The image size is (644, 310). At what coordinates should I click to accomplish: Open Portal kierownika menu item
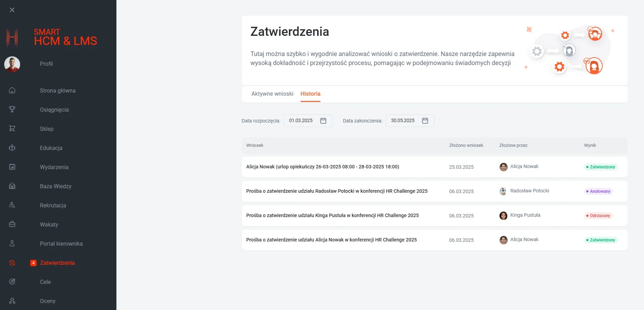click(61, 244)
